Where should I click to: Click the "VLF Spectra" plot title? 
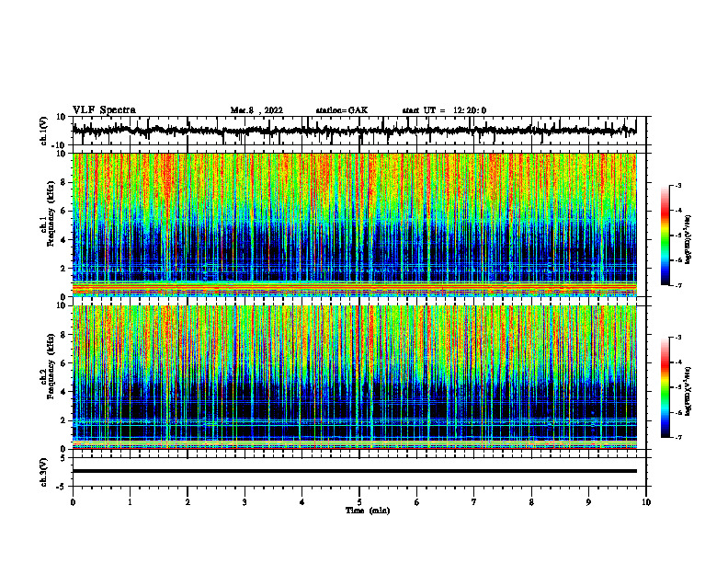pyautogui.click(x=104, y=110)
